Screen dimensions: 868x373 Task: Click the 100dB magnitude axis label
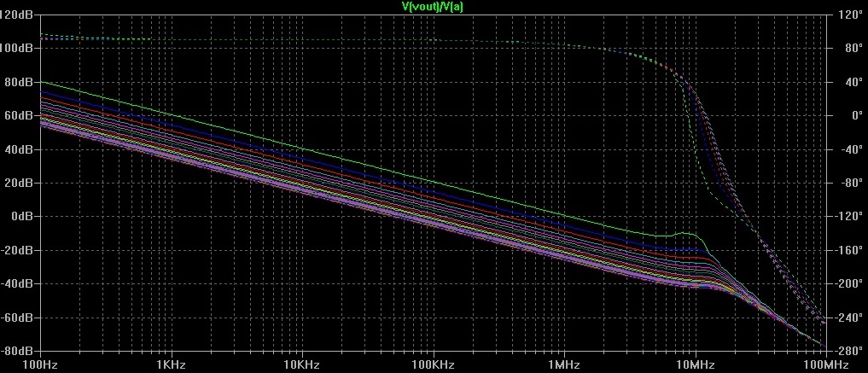[x=18, y=48]
